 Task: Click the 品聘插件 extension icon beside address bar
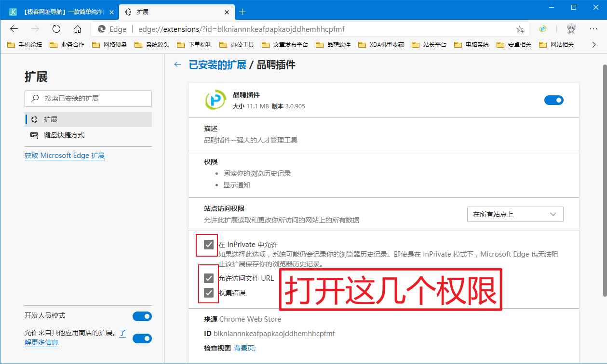(543, 29)
